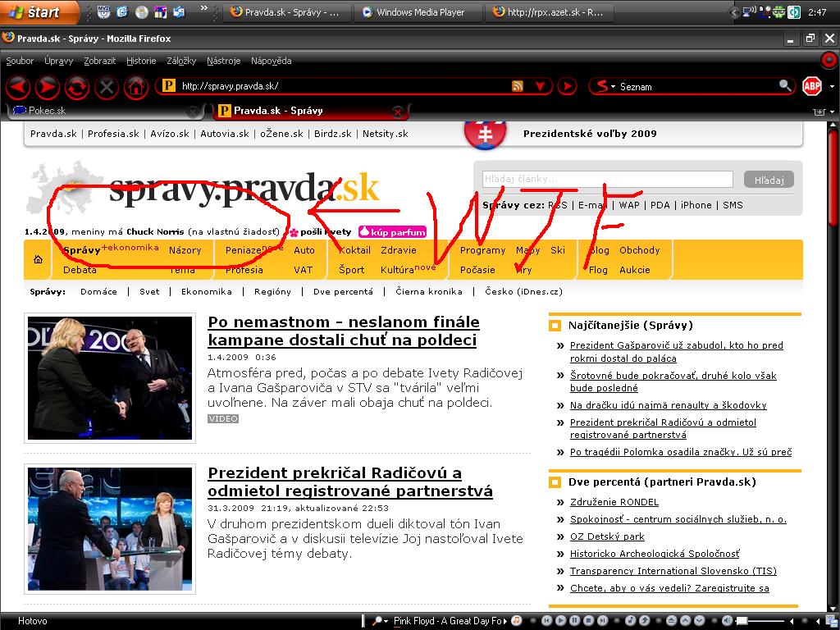Open the Historie menu
Viewport: 840px width, 630px height.
141,61
